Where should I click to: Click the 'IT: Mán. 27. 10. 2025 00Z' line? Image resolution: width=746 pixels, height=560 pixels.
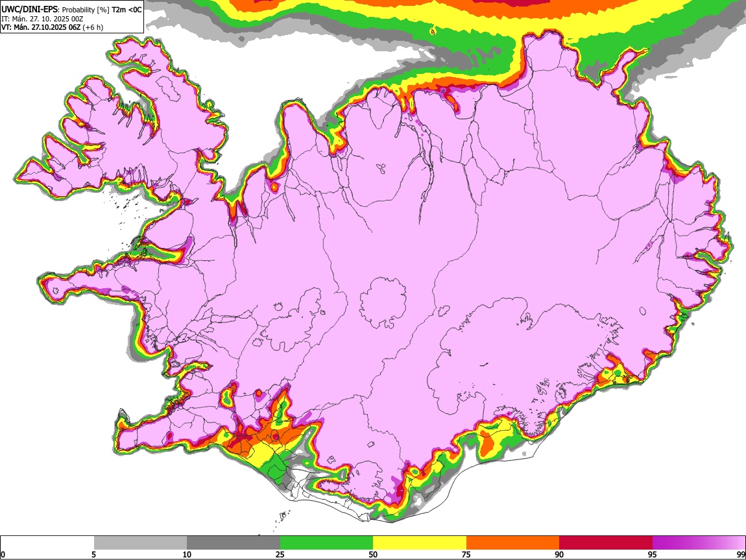(x=42, y=19)
